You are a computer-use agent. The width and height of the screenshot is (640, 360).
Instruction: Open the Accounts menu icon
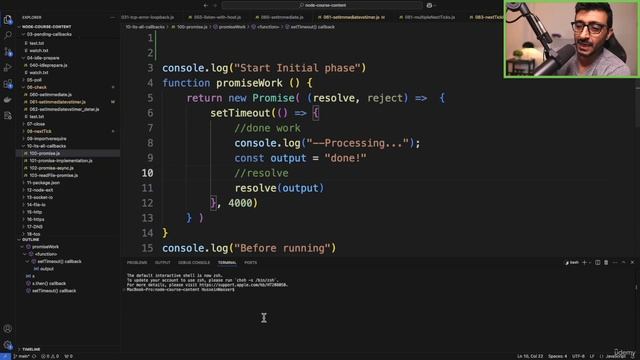tap(8, 329)
